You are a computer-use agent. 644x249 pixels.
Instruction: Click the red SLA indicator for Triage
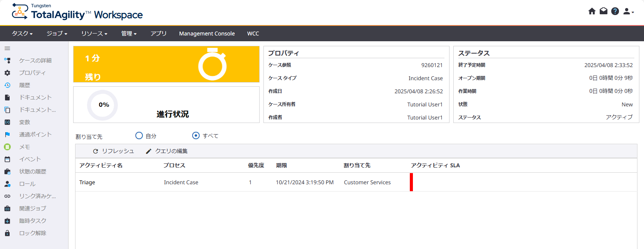pyautogui.click(x=411, y=182)
